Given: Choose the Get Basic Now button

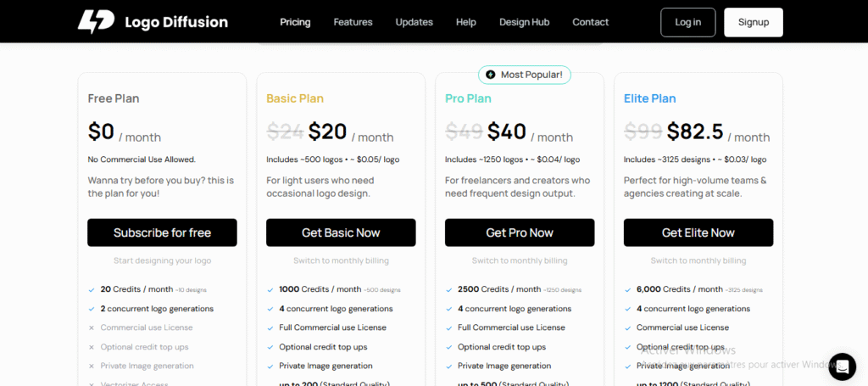Looking at the screenshot, I should 341,232.
